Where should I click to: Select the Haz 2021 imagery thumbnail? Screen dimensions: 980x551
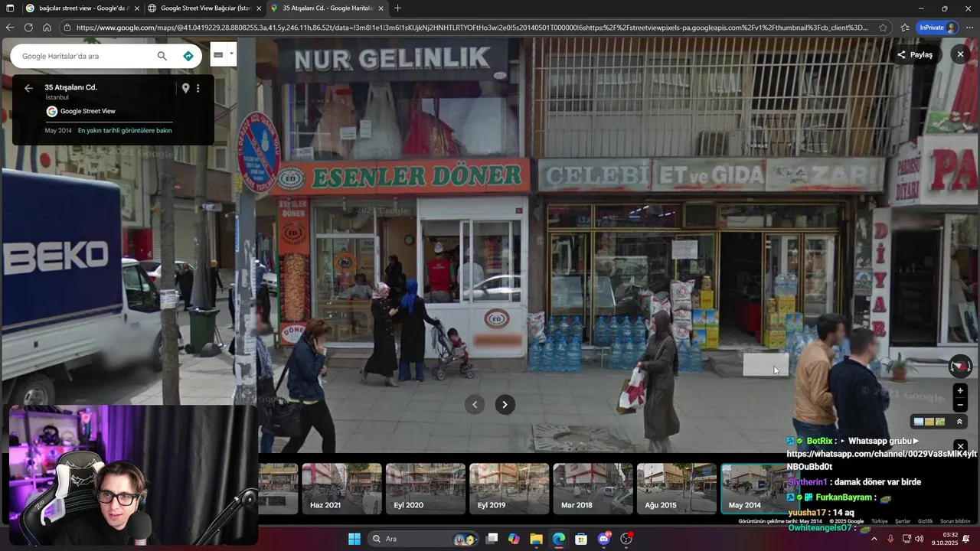point(341,488)
